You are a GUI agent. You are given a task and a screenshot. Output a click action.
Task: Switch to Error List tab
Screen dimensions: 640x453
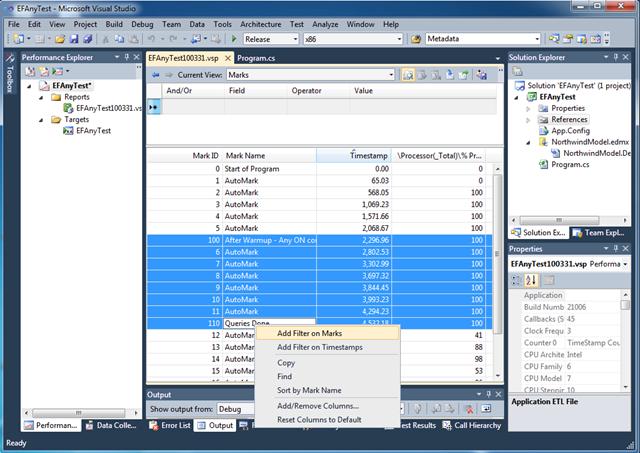pyautogui.click(x=171, y=425)
